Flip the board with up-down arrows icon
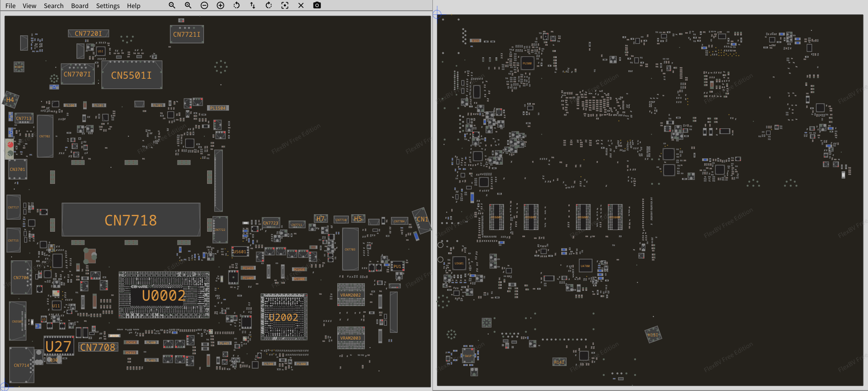This screenshot has height=391, width=868. coord(253,5)
